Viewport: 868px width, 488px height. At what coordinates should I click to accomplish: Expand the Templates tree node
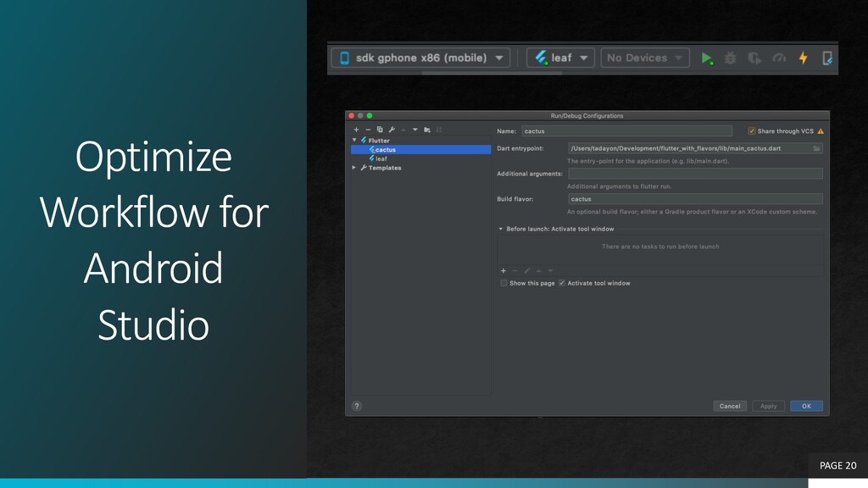[354, 168]
